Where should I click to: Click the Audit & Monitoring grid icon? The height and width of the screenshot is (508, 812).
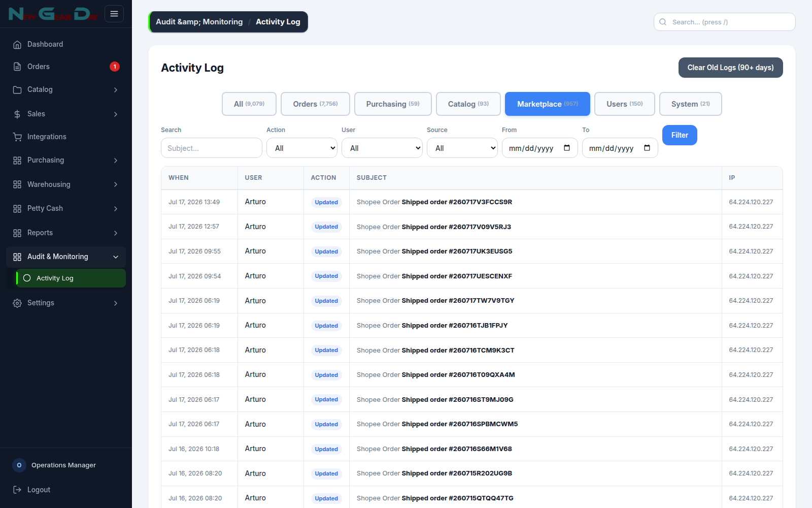tap(17, 257)
